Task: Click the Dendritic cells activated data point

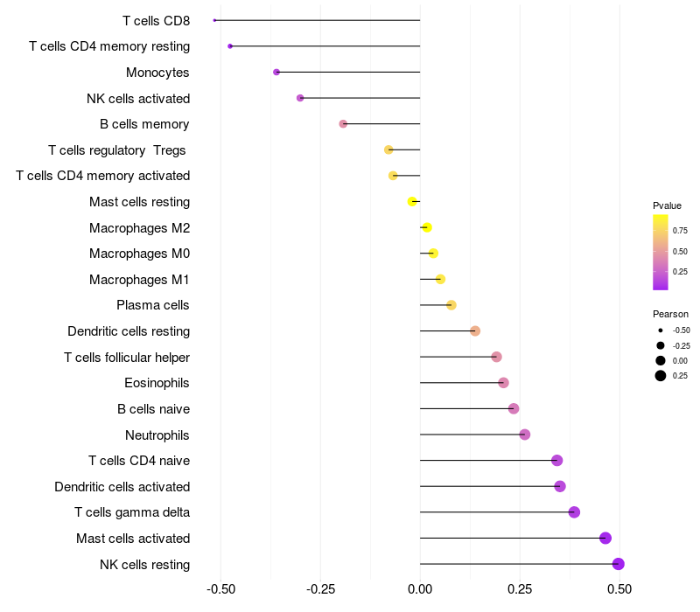Action: [560, 486]
